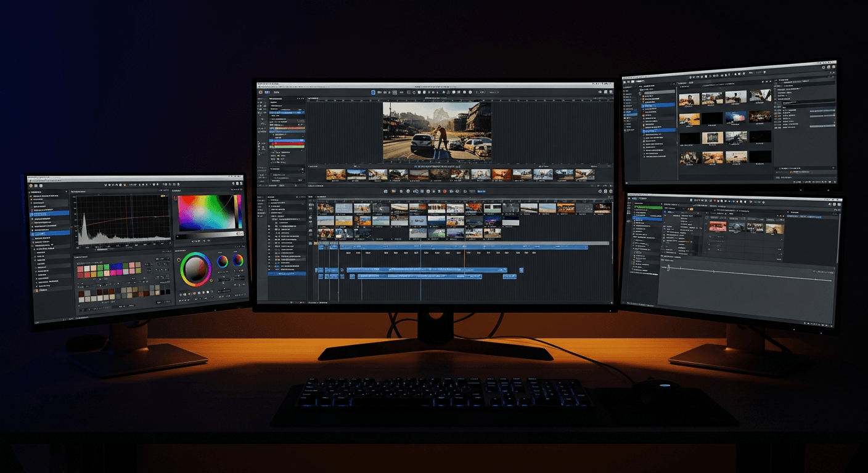Click the red record icon below the viewer

click(444, 191)
